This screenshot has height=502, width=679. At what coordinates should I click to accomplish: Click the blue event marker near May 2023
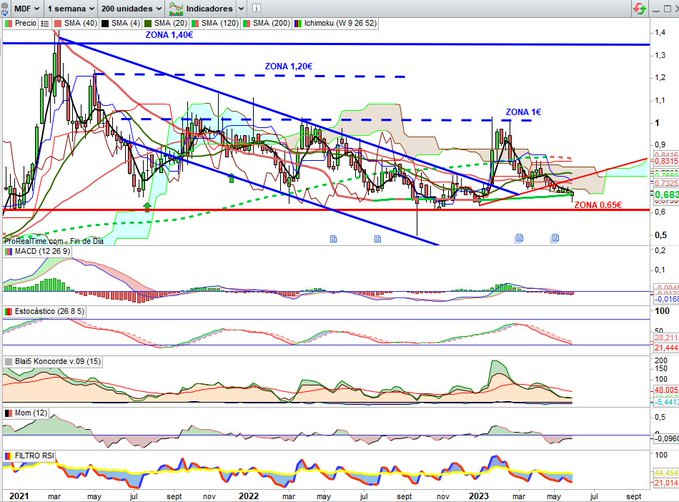coord(555,238)
